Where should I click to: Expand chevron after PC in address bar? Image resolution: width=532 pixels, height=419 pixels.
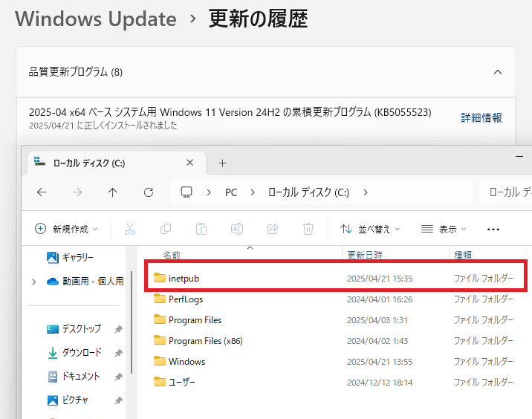(x=253, y=192)
